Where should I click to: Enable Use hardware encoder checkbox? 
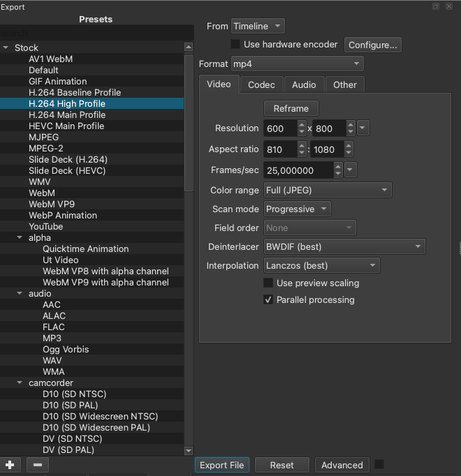point(235,45)
